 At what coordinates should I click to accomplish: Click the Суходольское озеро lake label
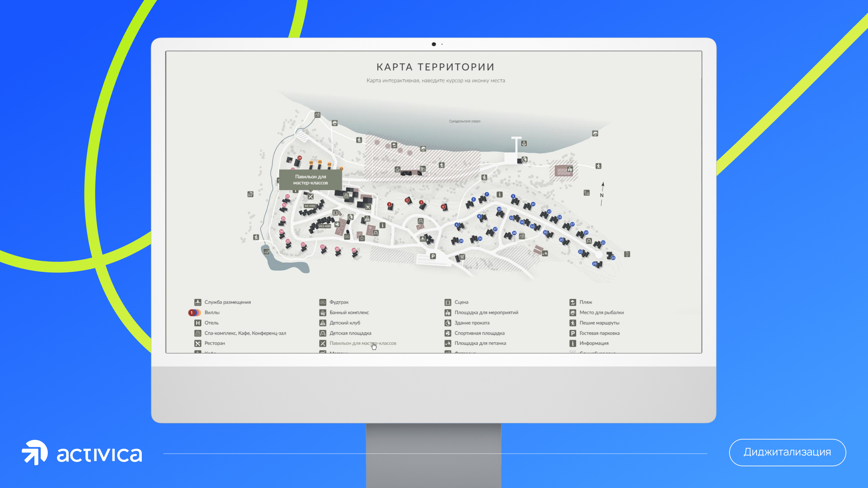[465, 121]
